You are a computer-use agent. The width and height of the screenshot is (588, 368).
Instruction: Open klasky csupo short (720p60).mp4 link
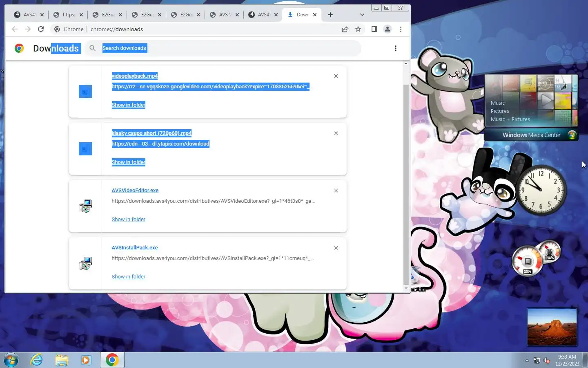[x=151, y=133]
